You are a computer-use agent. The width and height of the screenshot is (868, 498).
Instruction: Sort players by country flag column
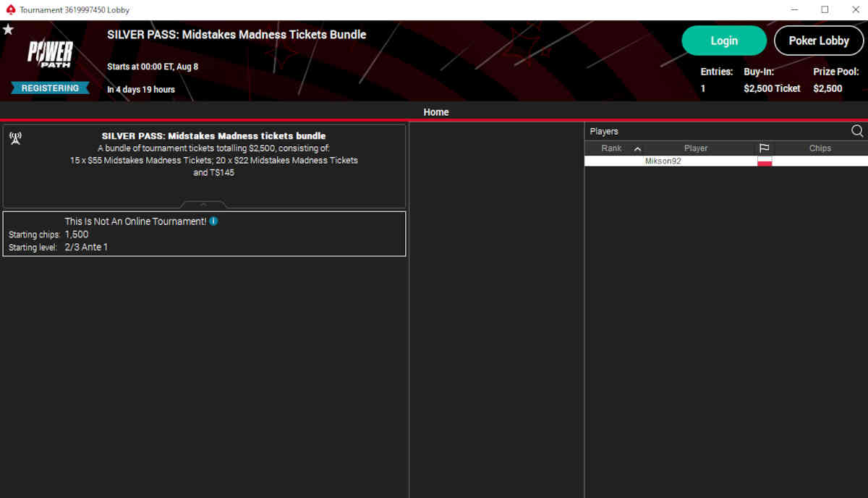[x=764, y=148]
